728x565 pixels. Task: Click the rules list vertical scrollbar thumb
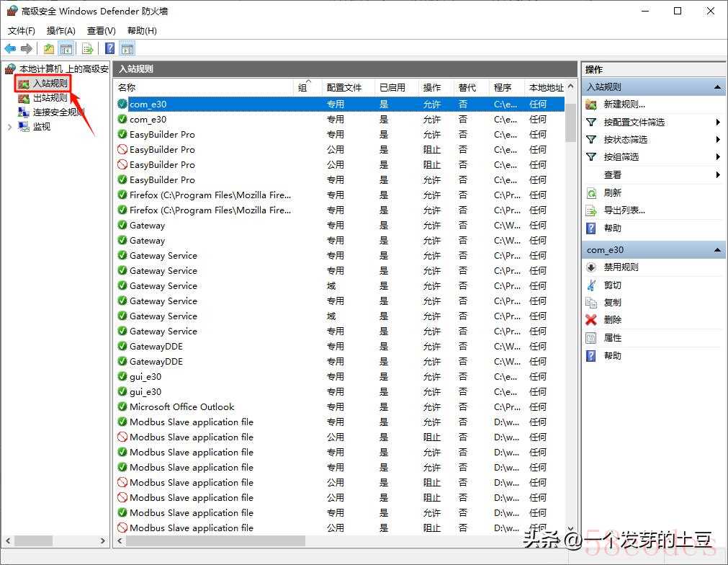[x=571, y=121]
